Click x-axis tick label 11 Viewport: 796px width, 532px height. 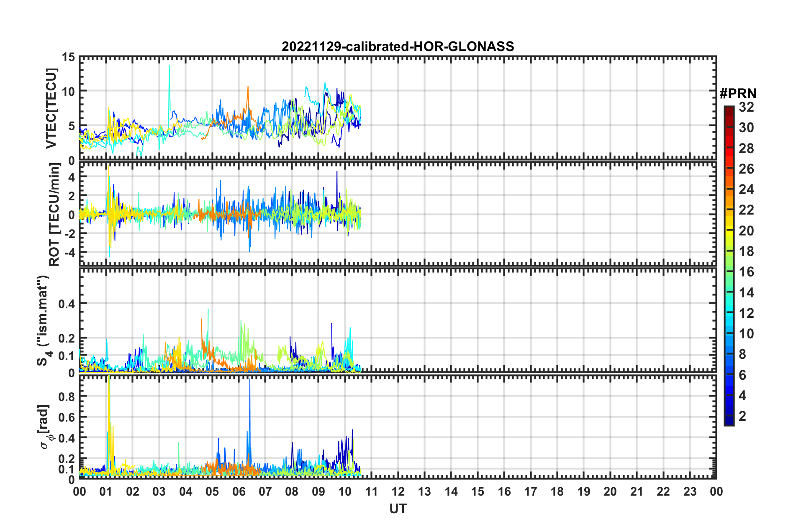click(371, 491)
